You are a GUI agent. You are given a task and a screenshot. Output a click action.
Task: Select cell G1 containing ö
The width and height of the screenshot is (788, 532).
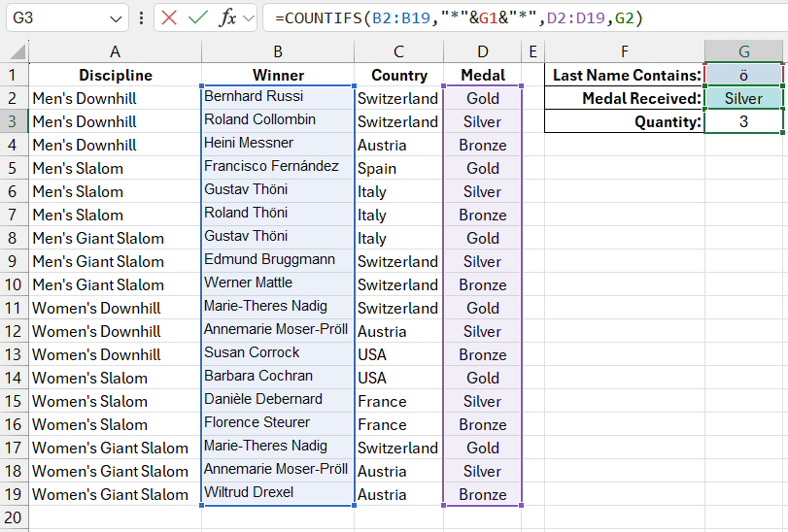(743, 75)
